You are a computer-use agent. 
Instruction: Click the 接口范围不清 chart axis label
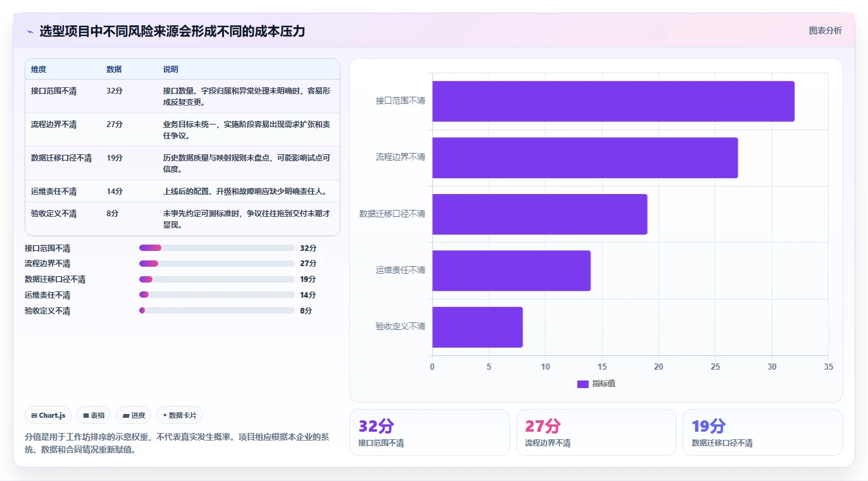click(400, 100)
